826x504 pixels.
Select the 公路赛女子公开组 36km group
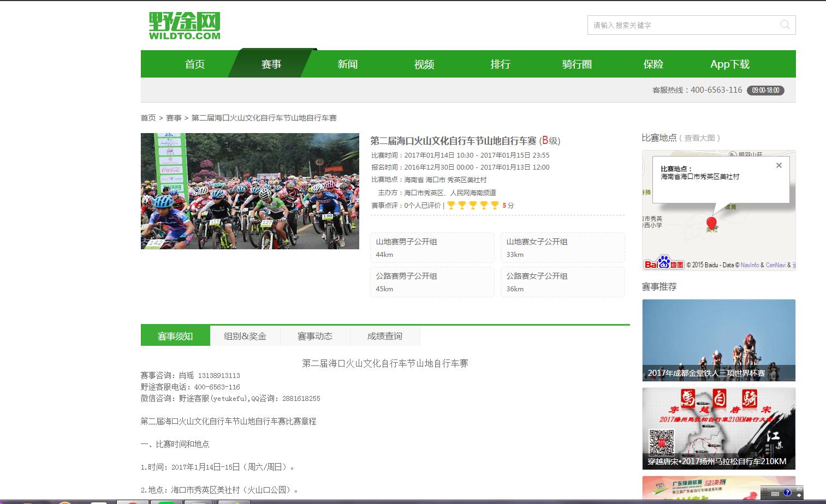click(563, 282)
